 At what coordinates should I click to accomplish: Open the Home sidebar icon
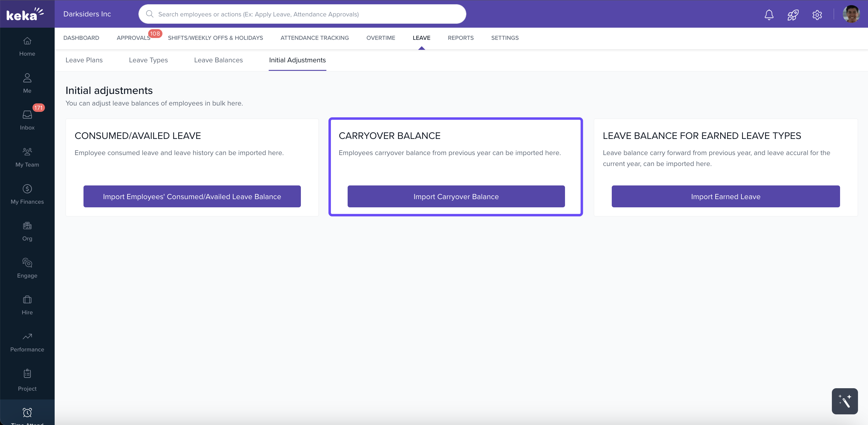click(27, 41)
